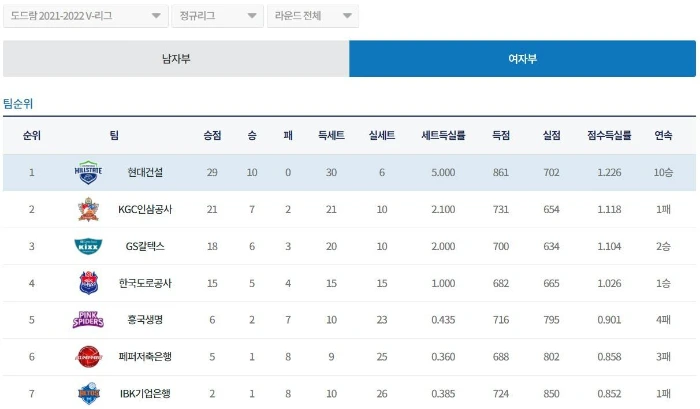
Task: Select 페퍼저축은행's 3패 streak cell
Action: [663, 357]
